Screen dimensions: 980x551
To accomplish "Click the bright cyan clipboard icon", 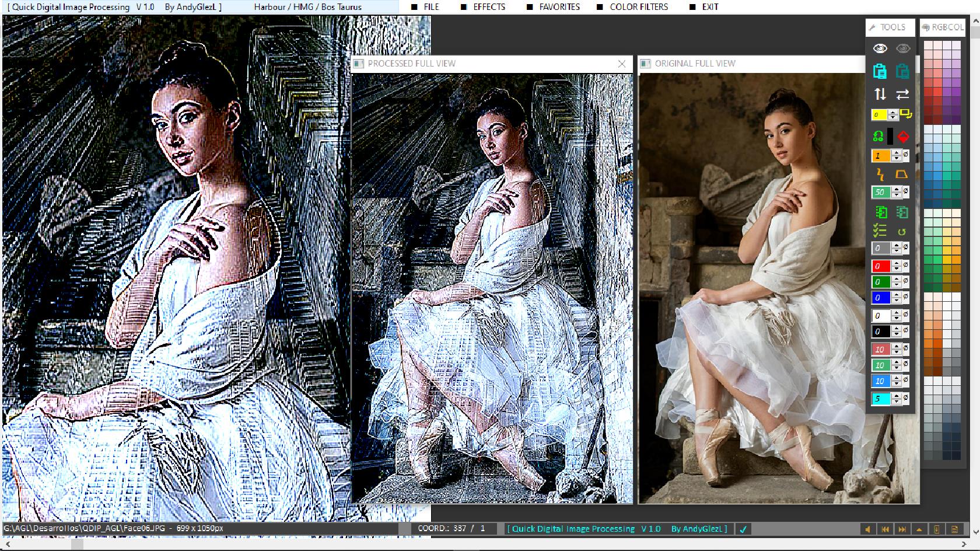I will coord(880,71).
